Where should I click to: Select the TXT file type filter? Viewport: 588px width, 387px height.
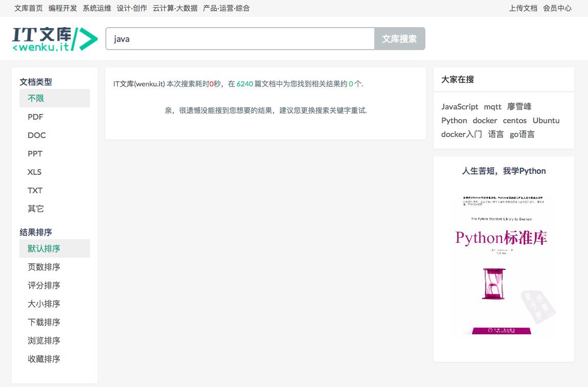point(34,190)
